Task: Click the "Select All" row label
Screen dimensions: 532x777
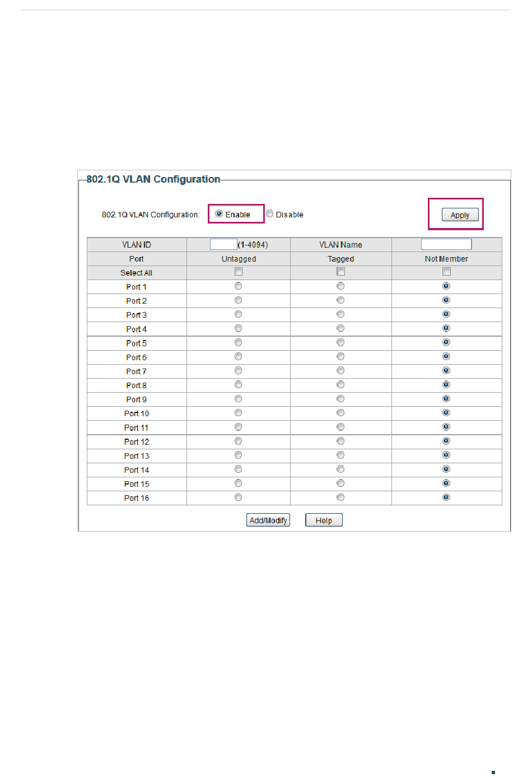Action: [136, 273]
